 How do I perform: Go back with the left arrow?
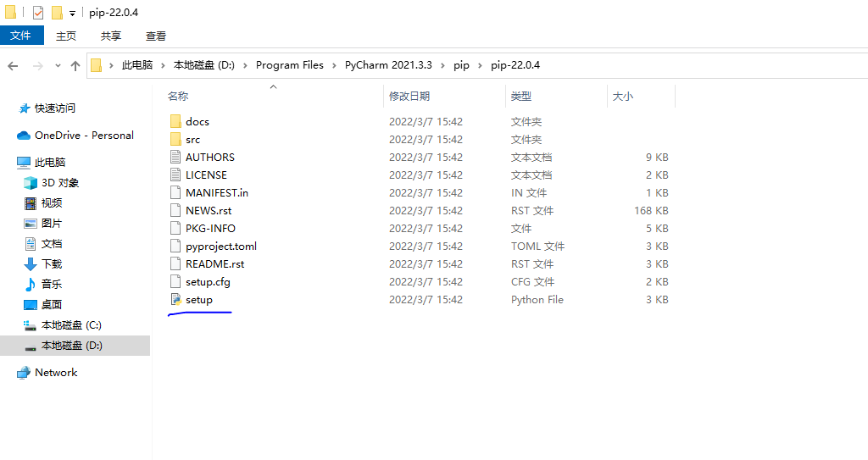tap(13, 66)
